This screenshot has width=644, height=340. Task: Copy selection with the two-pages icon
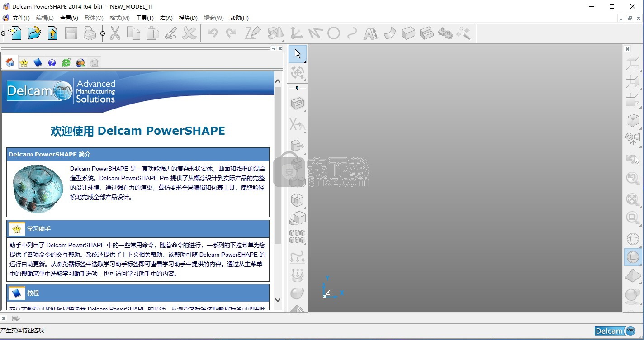pyautogui.click(x=133, y=33)
